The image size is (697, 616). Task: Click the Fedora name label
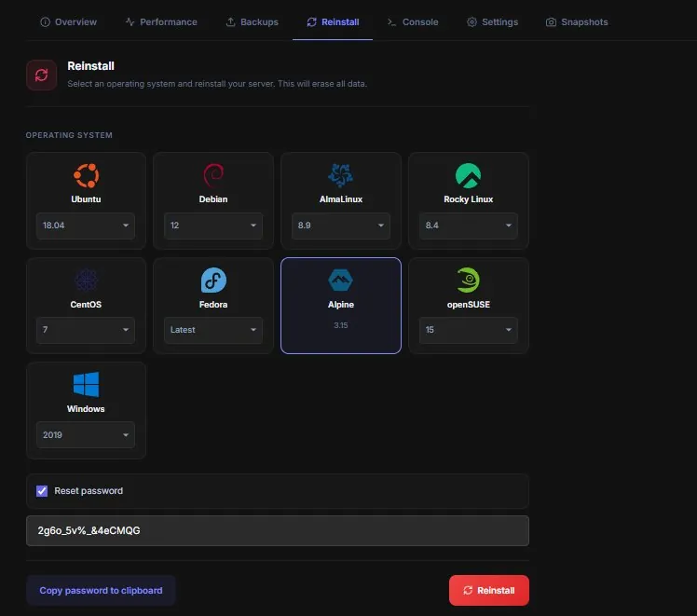[213, 305]
